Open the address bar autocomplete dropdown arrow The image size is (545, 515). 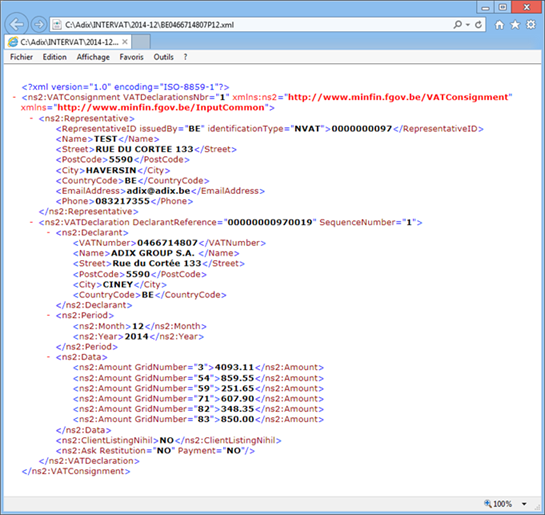[x=467, y=25]
